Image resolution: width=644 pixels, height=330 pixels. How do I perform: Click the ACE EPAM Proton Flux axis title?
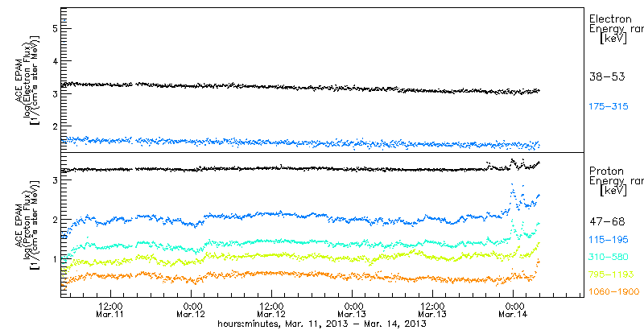(x=27, y=225)
